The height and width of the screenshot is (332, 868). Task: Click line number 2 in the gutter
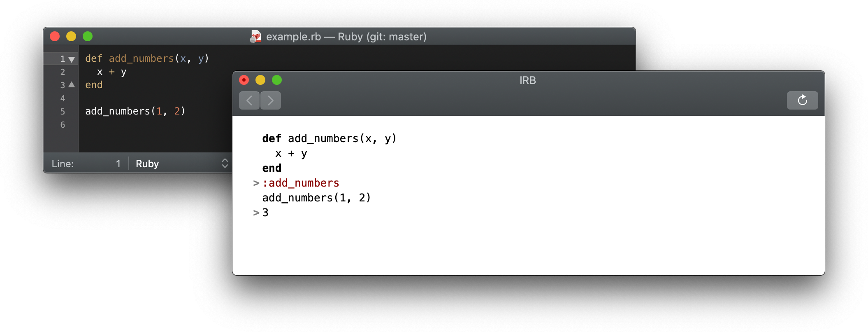click(63, 72)
